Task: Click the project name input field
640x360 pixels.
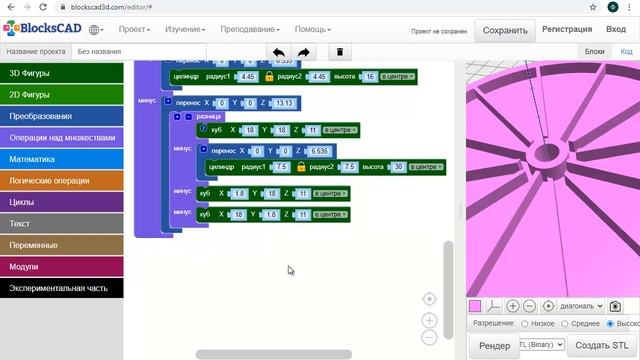Action: [139, 52]
